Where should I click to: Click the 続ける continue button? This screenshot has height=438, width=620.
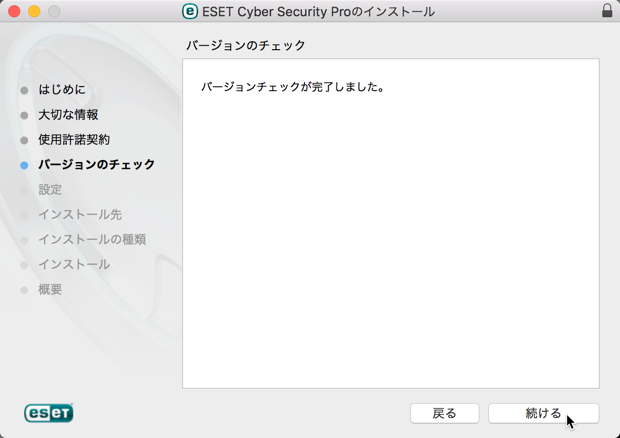pos(544,413)
